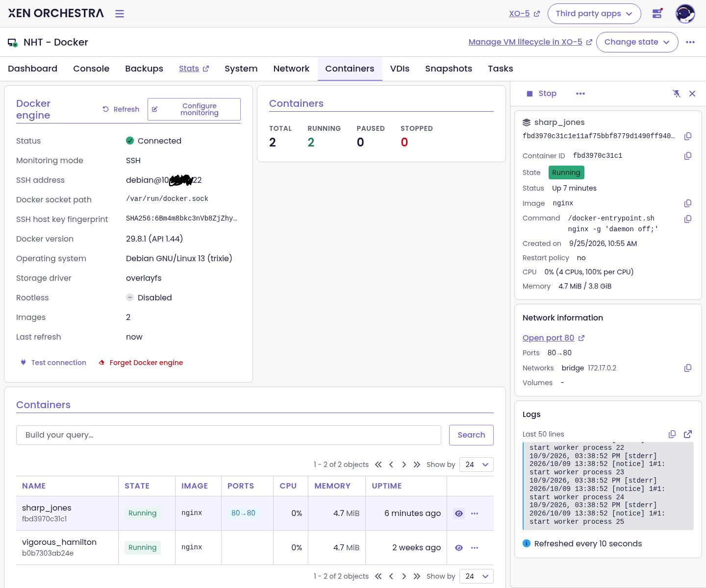Screen dimensions: 706x588
Task: Open the Console tab
Action: pos(91,69)
